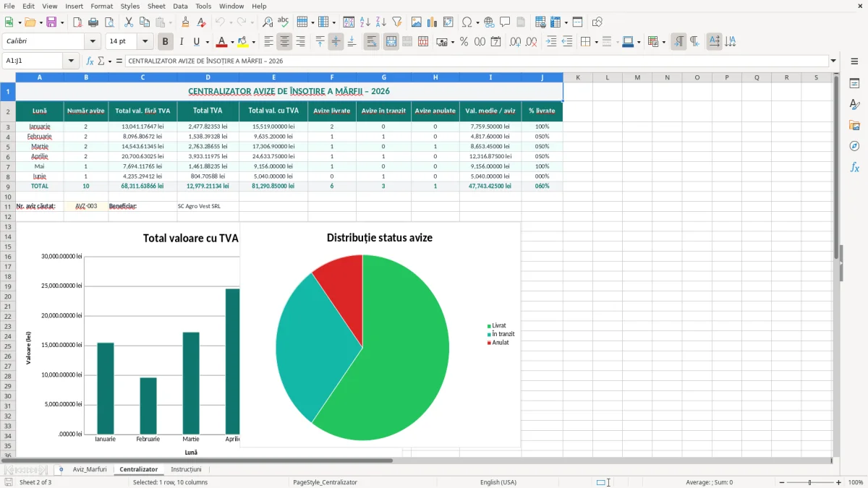Screen dimensions: 868x488
Task: Cut the selection with the scissors icon
Action: click(129, 22)
